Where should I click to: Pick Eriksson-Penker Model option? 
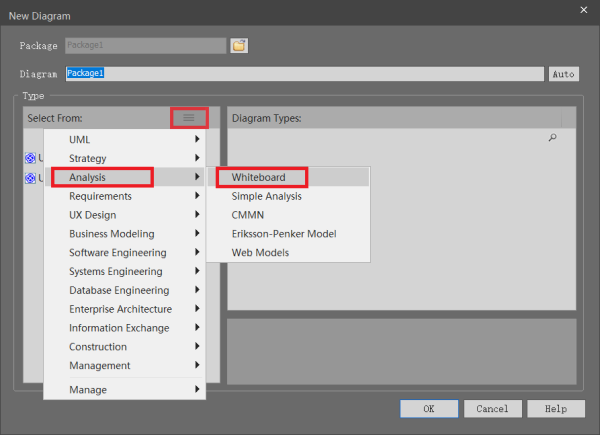pos(284,234)
